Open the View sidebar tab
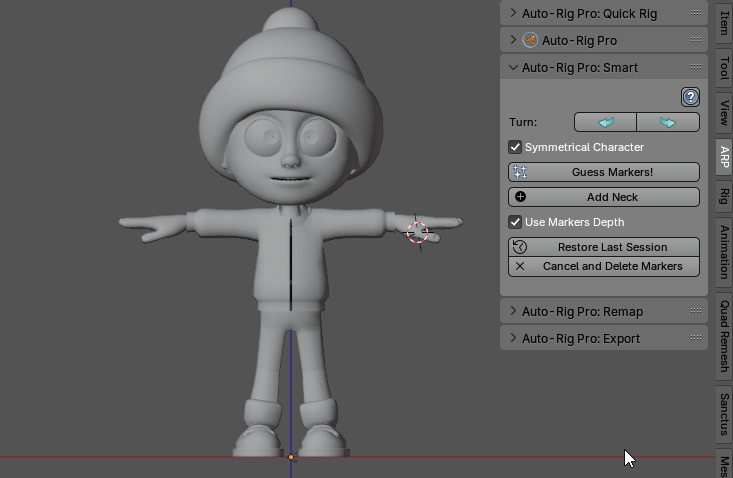The image size is (733, 478). 724,113
